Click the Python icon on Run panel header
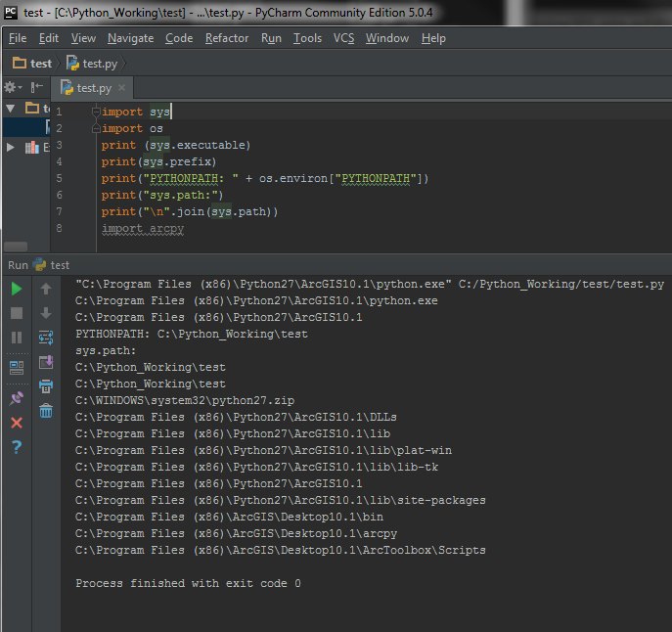This screenshot has height=632, width=672. coord(39,265)
